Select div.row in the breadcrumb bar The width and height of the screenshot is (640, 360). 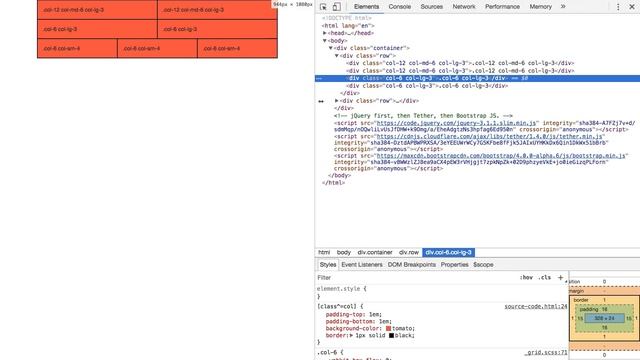(x=409, y=252)
